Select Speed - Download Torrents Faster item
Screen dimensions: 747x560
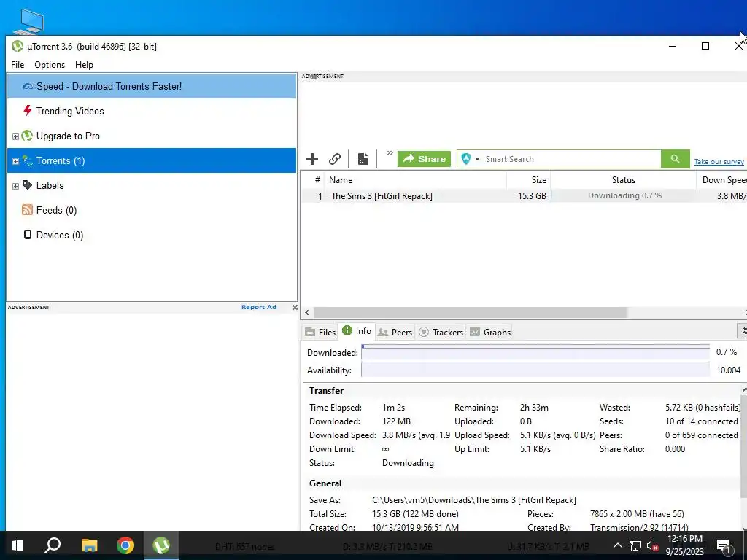pos(152,86)
